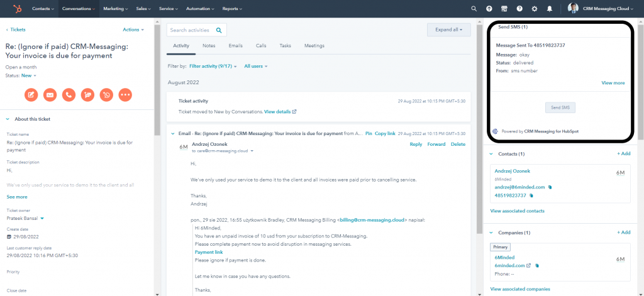The image size is (644, 296).
Task: Click See more under ticket description
Action: tap(17, 197)
